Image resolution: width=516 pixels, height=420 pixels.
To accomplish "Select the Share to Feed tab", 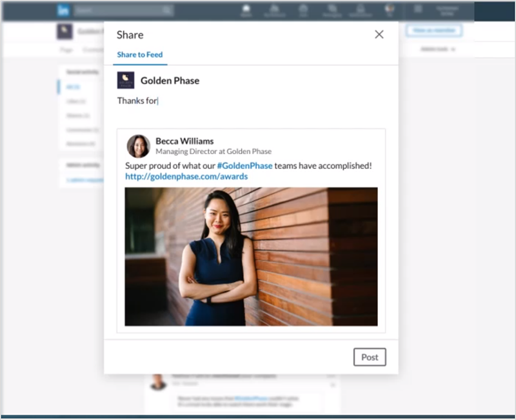I will click(x=140, y=55).
